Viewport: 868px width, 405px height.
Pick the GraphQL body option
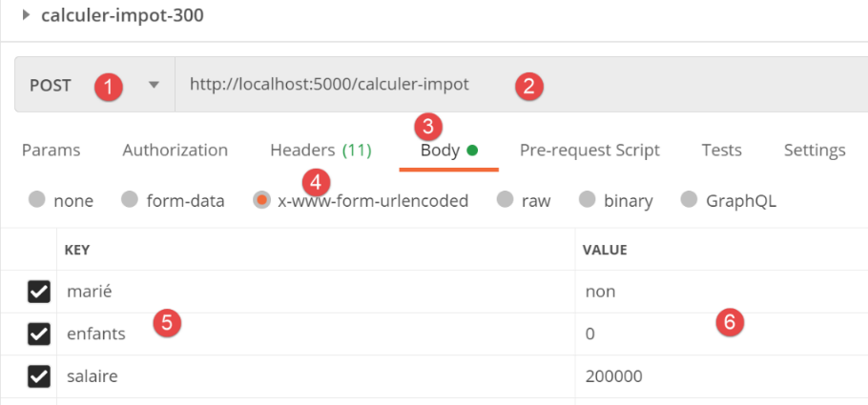689,200
